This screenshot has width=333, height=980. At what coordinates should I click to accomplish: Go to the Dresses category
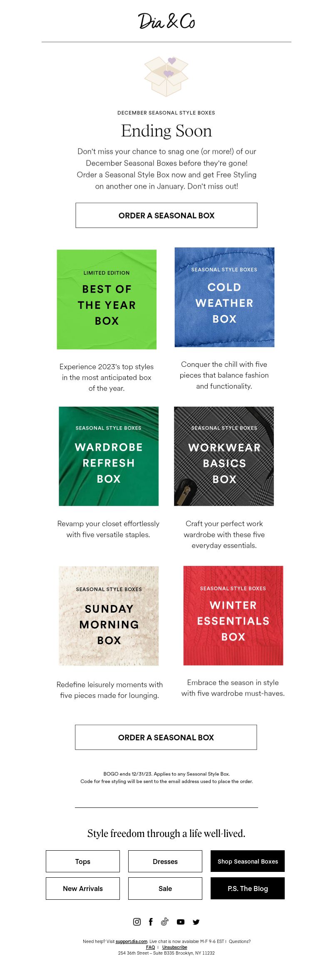tap(165, 861)
